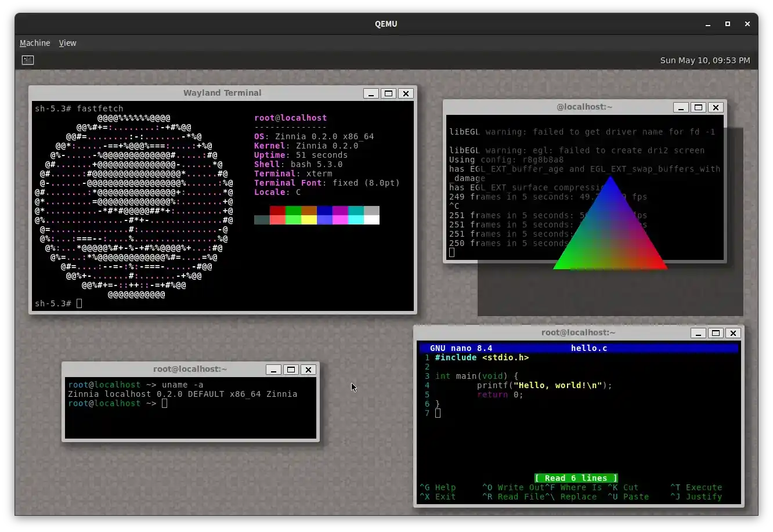Viewport: 773px width, 532px height.
Task: Click the printf("Hello, world!\n") line
Action: 544,385
